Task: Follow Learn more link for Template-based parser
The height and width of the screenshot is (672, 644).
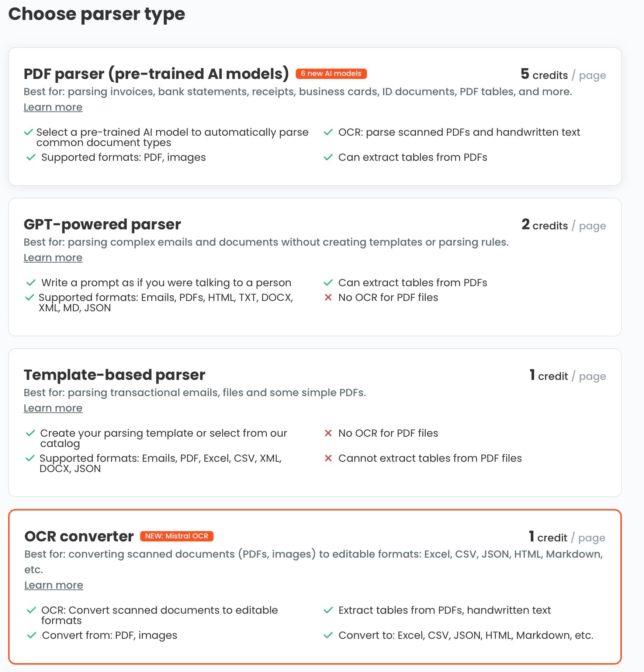Action: (x=53, y=408)
